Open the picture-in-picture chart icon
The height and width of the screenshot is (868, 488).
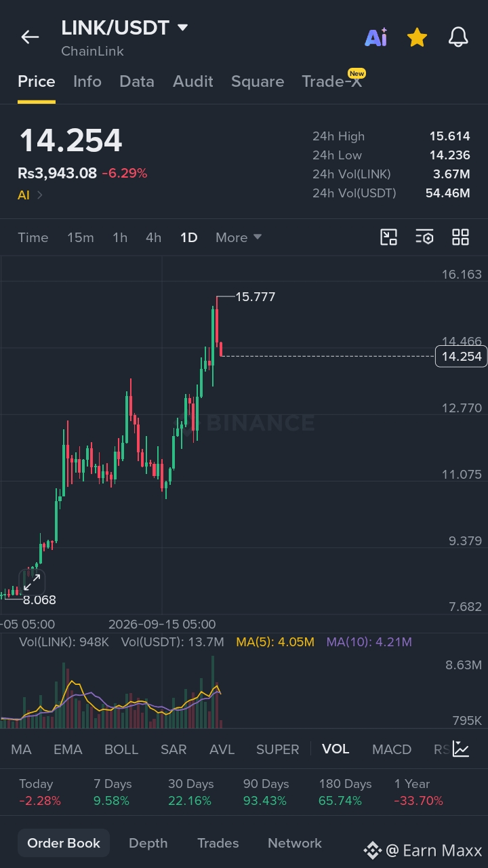pos(388,237)
